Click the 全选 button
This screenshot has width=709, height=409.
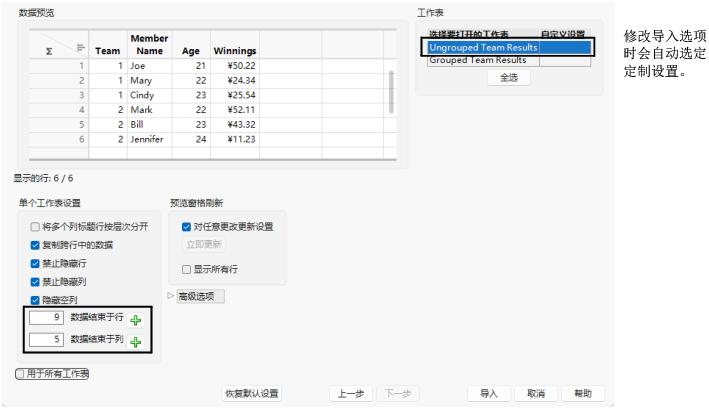coord(509,78)
